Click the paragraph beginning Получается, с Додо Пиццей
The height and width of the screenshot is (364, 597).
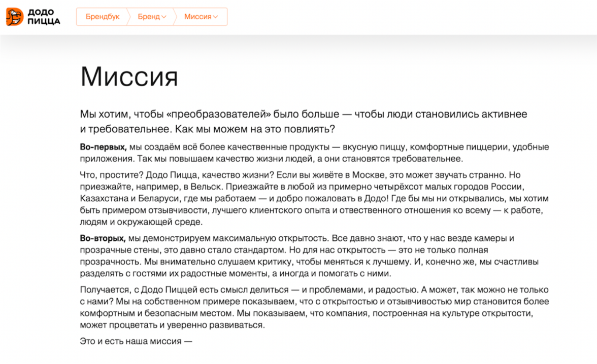click(x=314, y=307)
